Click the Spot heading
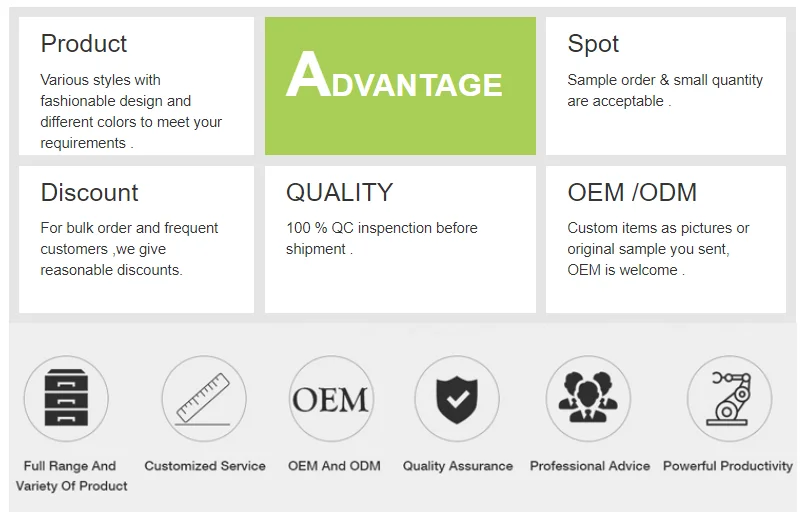 (593, 44)
